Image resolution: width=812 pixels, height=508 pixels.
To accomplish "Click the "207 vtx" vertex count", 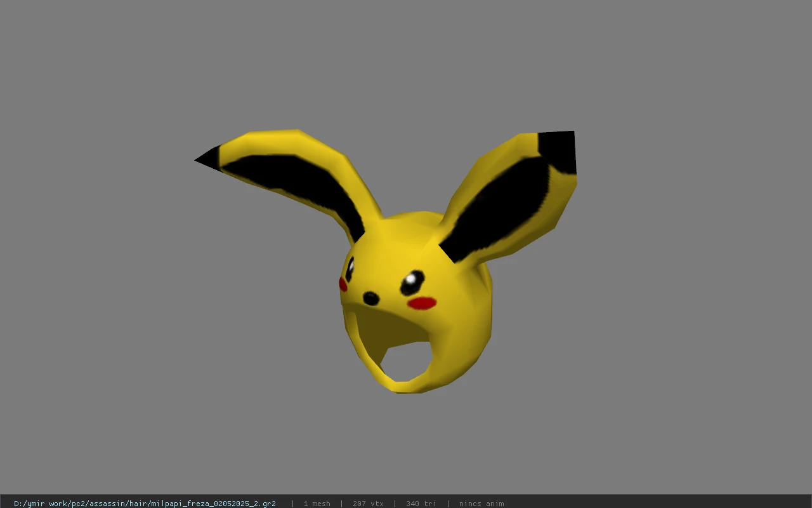I will tap(368, 504).
